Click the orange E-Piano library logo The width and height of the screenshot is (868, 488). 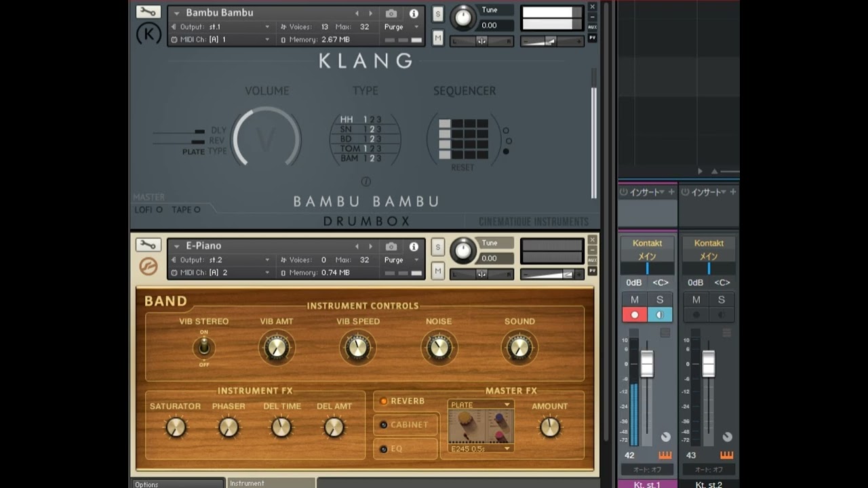point(149,266)
